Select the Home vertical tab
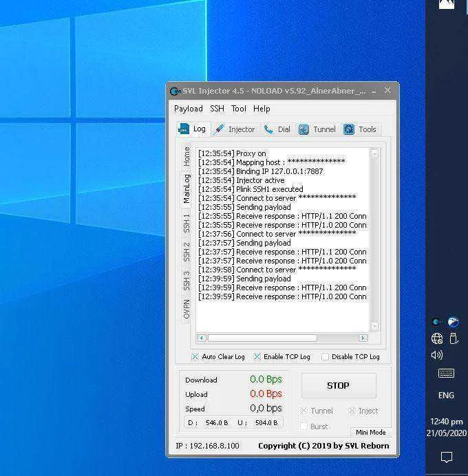The height and width of the screenshot is (476, 468). click(x=187, y=157)
